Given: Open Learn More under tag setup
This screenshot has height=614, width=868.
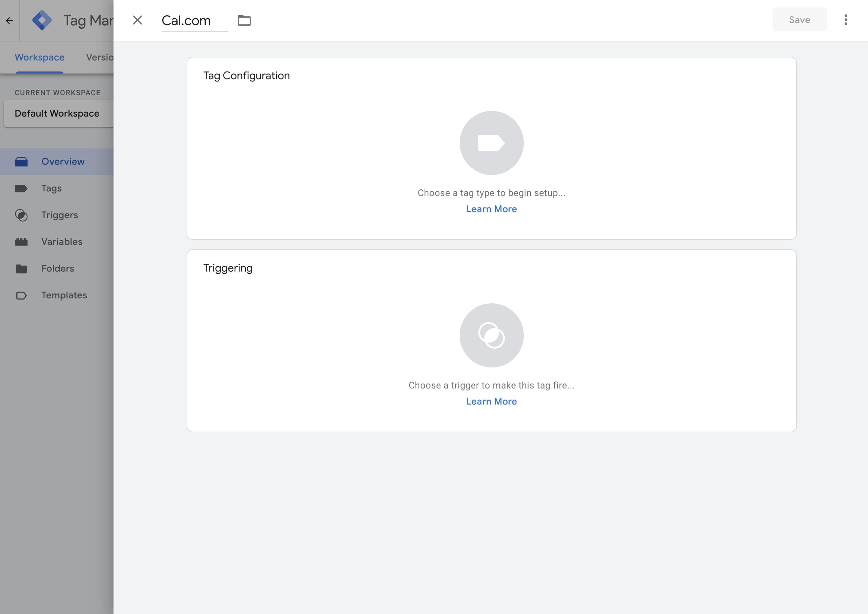Looking at the screenshot, I should coord(491,209).
